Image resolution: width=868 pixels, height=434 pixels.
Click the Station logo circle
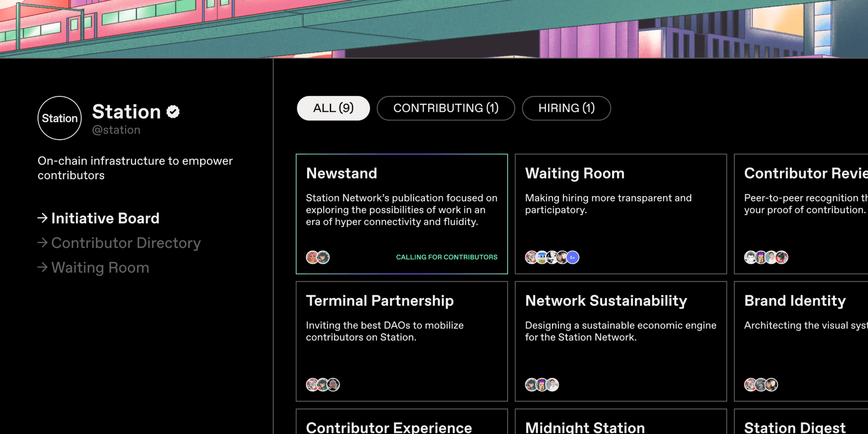point(60,118)
